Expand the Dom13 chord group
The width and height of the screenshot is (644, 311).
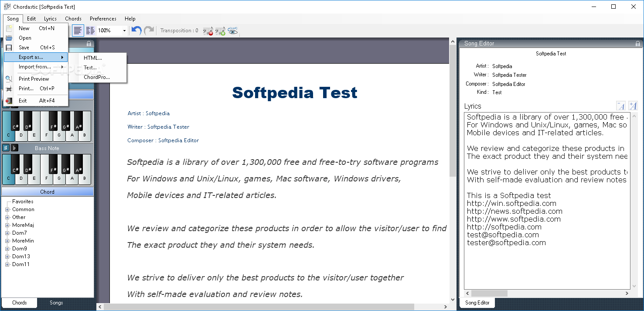tap(7, 257)
